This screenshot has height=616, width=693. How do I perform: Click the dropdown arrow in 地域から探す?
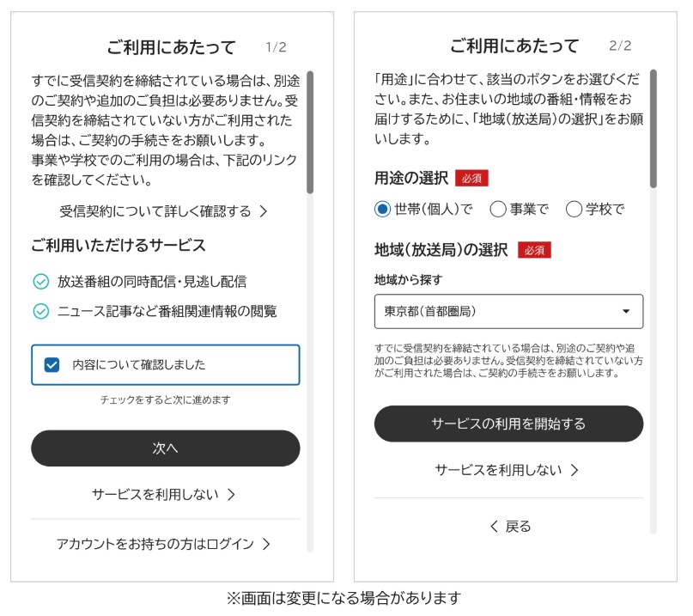[x=626, y=311]
